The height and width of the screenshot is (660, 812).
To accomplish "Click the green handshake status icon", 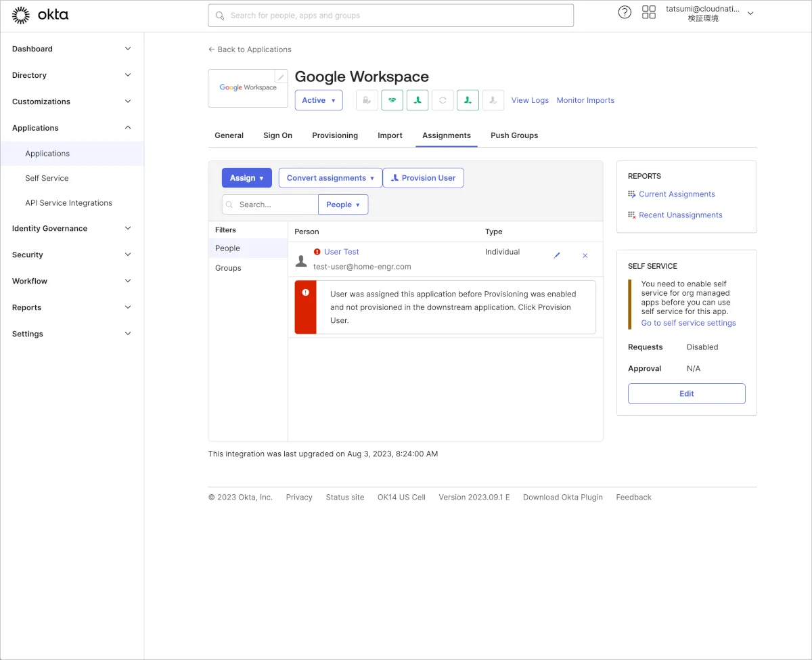I will point(392,100).
